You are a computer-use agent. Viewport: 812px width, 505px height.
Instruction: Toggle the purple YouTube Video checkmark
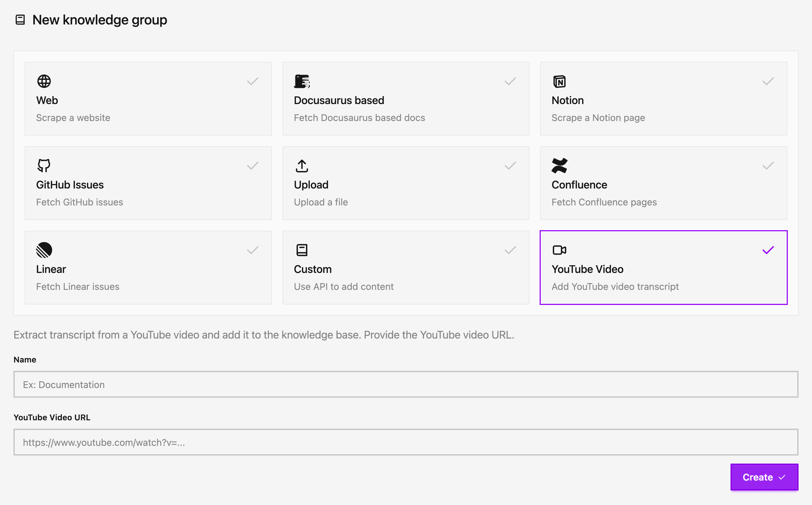tap(768, 250)
